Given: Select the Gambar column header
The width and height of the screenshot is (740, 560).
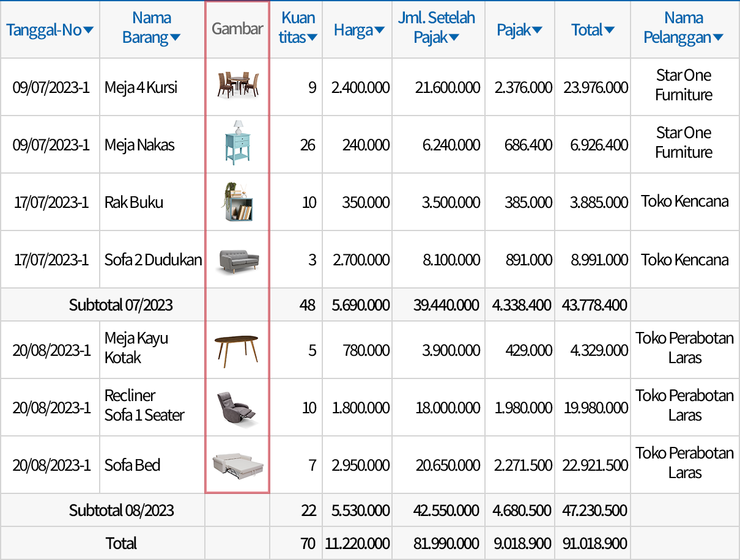Looking at the screenshot, I should (x=237, y=28).
